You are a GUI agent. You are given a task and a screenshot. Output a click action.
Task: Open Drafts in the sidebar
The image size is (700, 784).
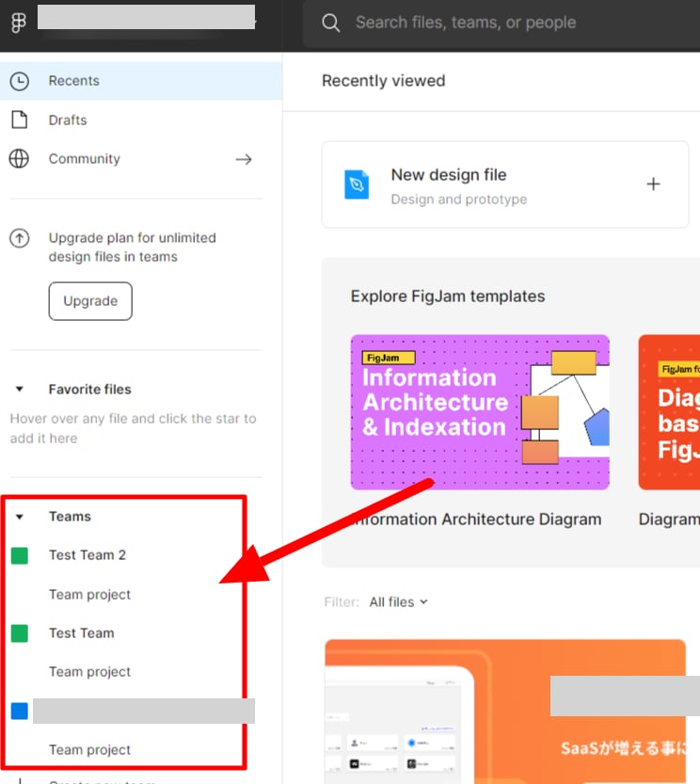coord(141,120)
